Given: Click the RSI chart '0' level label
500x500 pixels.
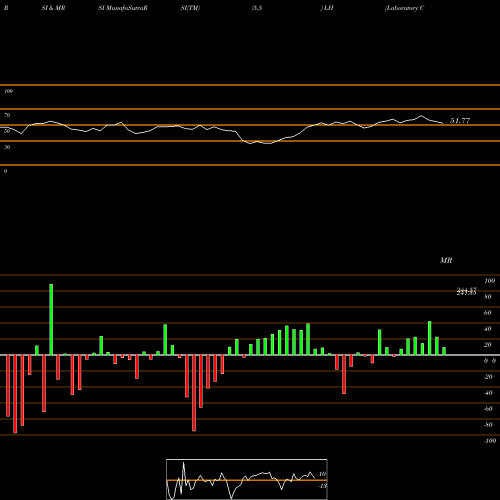Looking at the screenshot, I should pyautogui.click(x=5, y=171).
